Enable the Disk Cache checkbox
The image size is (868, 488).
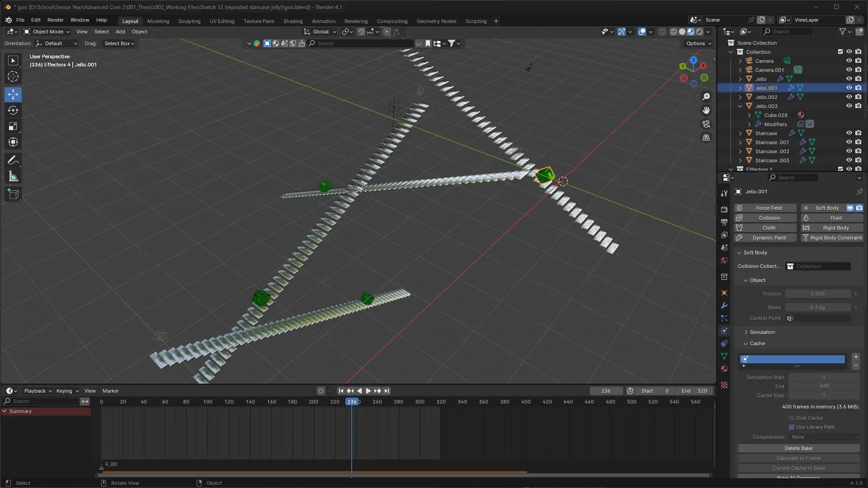coord(792,418)
